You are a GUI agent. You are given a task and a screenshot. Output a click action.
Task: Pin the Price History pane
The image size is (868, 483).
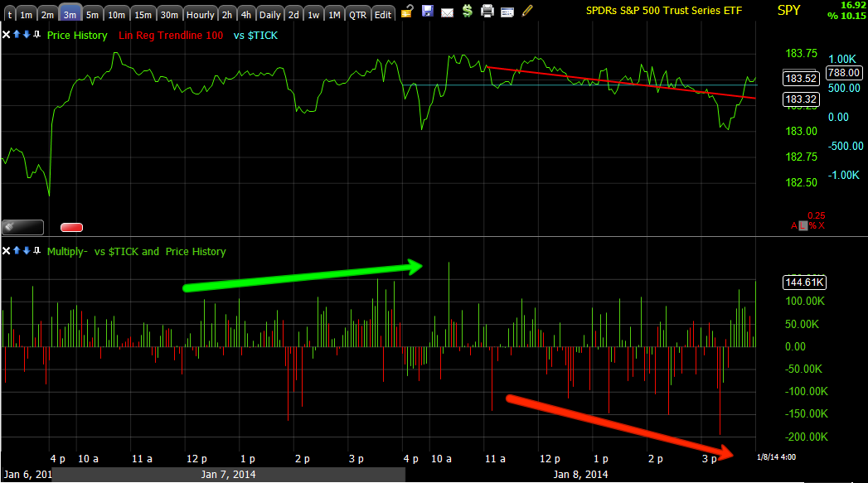point(36,34)
